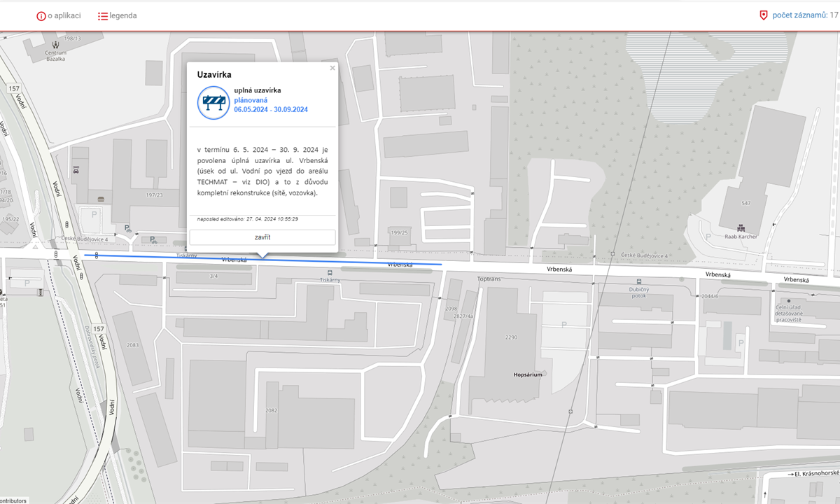Open the 'o aplikaci' menu item
The height and width of the screenshot is (504, 840).
point(64,15)
